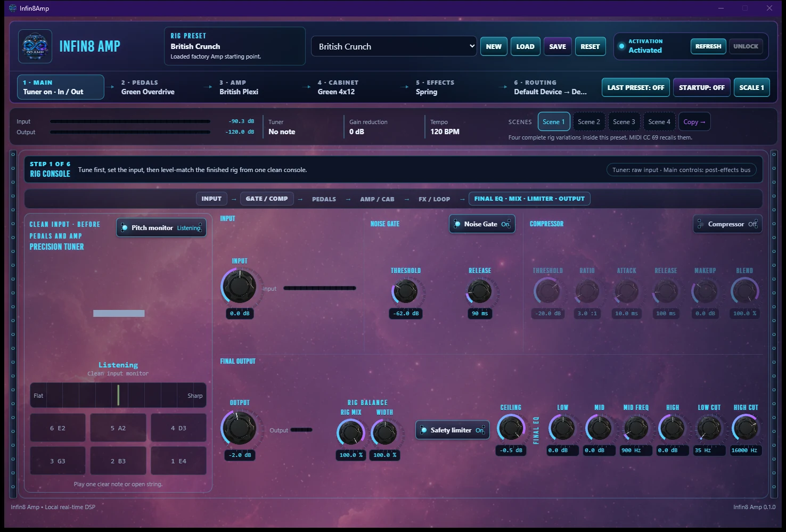Select Scene 4
The width and height of the screenshot is (786, 532).
[659, 122]
